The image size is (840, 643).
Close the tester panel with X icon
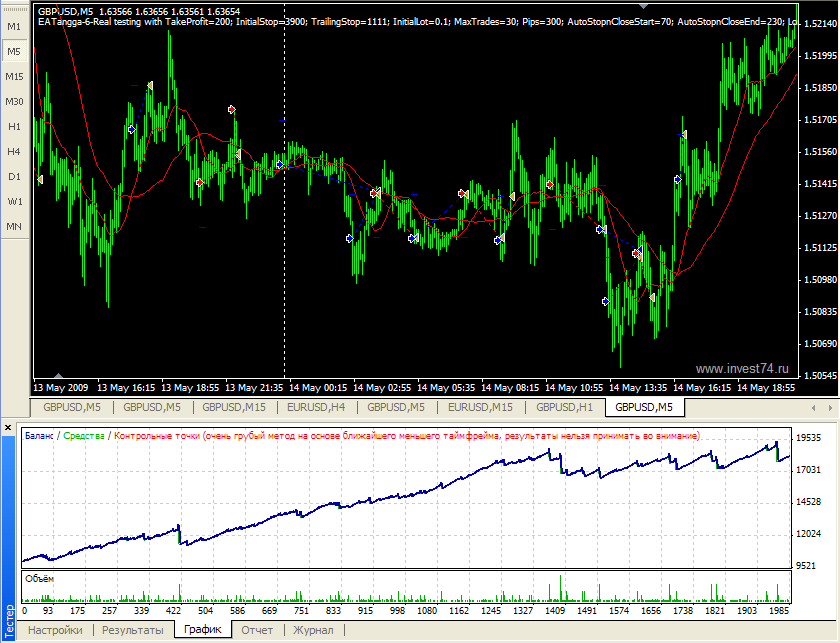(x=8, y=428)
